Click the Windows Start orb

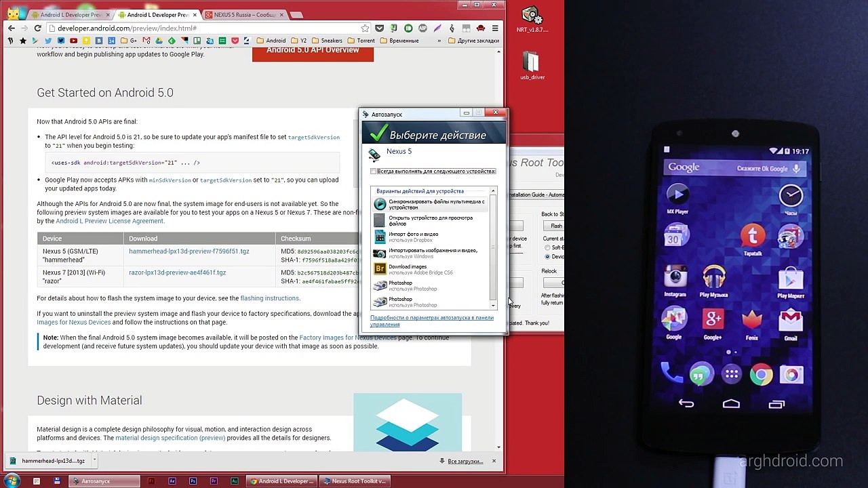(x=12, y=481)
